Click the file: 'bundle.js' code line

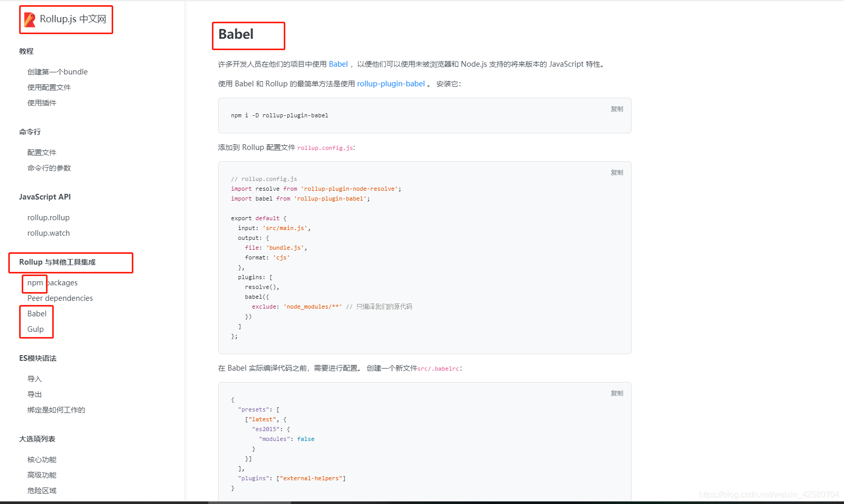pos(276,248)
